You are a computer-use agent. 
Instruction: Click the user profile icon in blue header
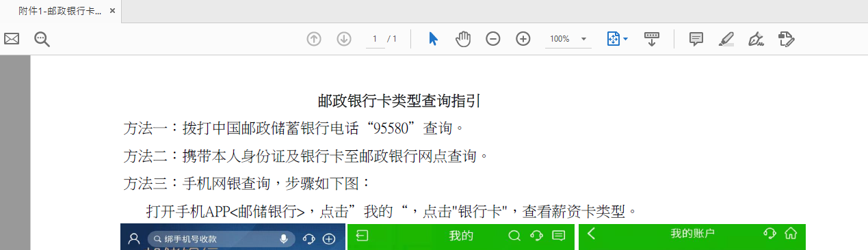[x=134, y=238]
